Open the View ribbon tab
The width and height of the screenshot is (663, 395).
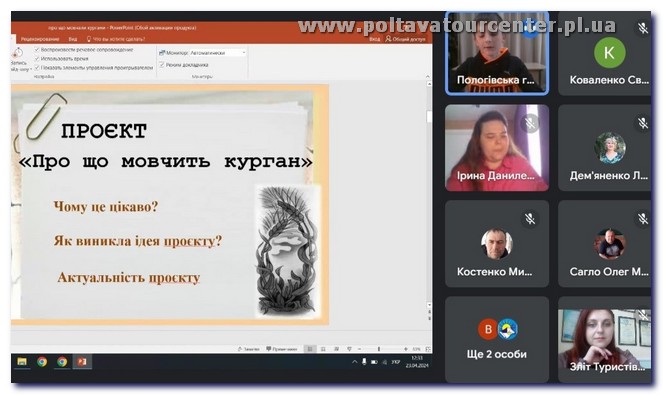coord(73,39)
